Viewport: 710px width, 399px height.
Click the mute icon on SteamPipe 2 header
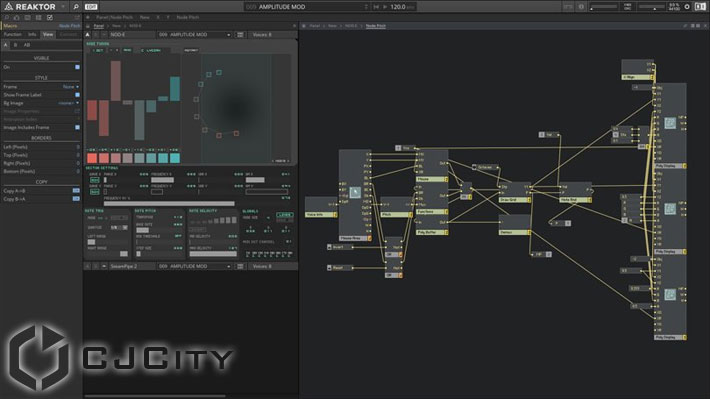pos(104,266)
